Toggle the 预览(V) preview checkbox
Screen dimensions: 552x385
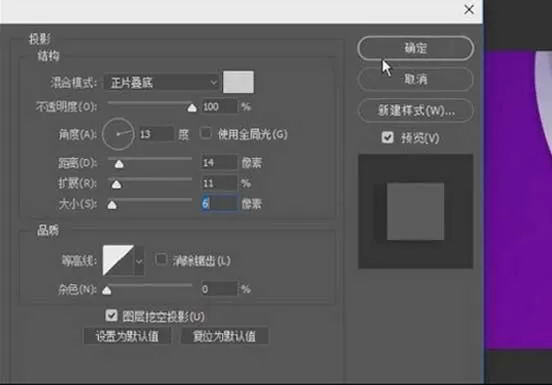click(x=388, y=137)
